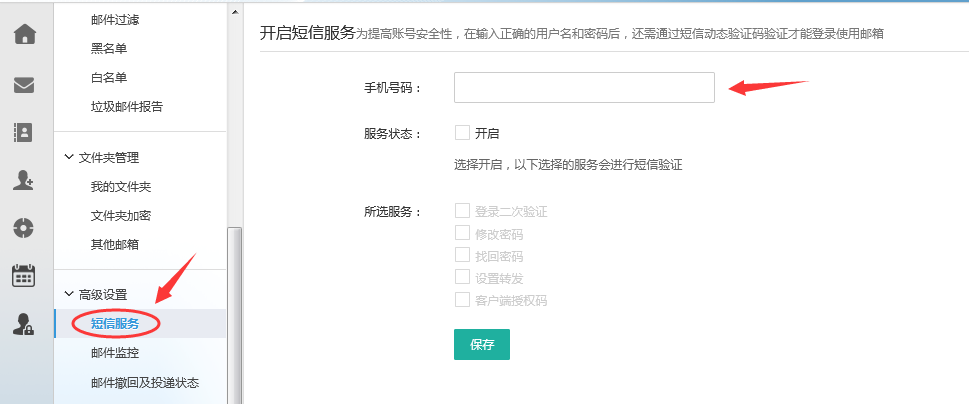The image size is (969, 404).
Task: Open the contacts address book icon
Action: pos(24,132)
